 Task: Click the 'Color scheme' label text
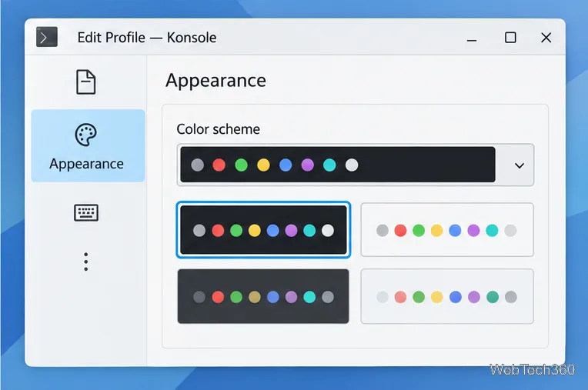point(219,129)
